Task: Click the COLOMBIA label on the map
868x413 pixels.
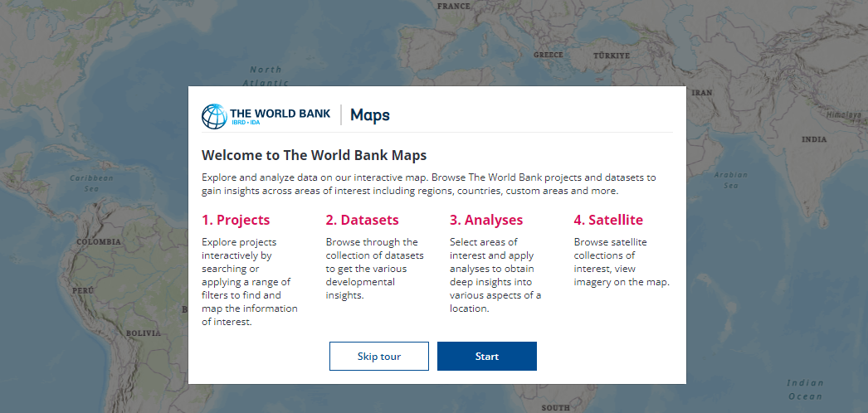Action: coord(99,241)
